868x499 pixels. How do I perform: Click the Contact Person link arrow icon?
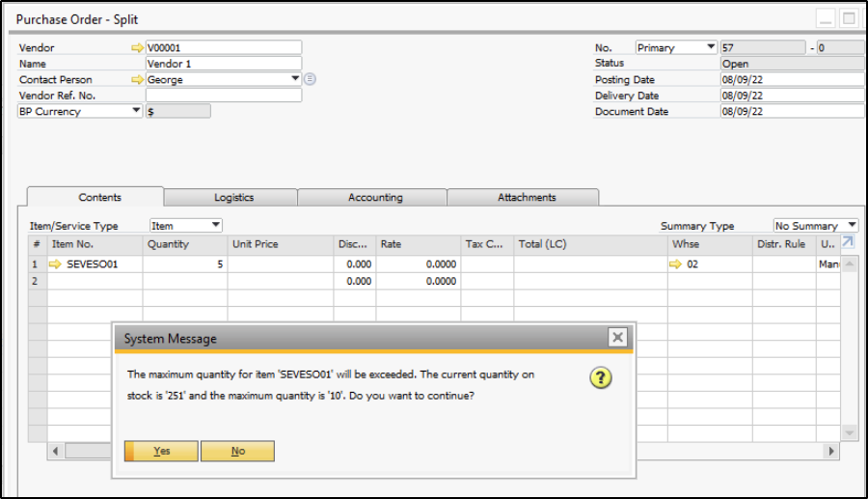click(137, 79)
